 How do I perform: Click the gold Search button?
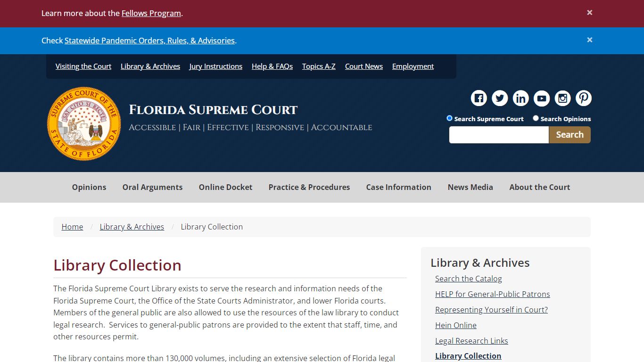pos(570,135)
